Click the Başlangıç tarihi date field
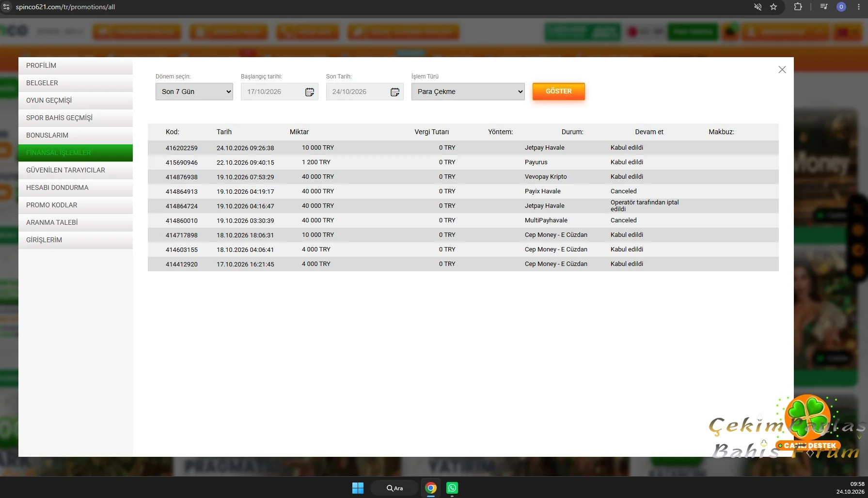The height and width of the screenshot is (498, 868). coord(280,92)
